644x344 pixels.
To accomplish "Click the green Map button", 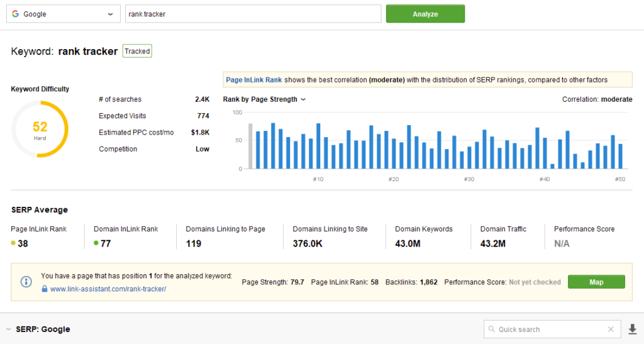I will tap(596, 282).
